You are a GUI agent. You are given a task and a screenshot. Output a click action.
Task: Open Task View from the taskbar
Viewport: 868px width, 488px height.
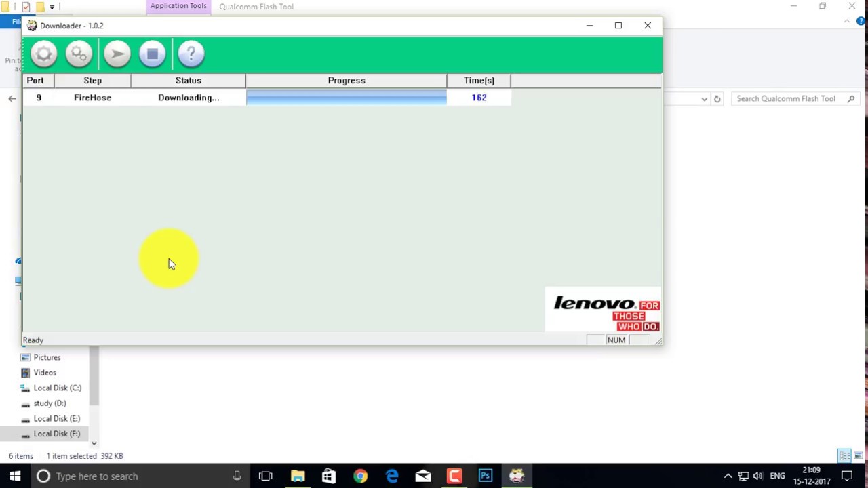[x=265, y=476]
